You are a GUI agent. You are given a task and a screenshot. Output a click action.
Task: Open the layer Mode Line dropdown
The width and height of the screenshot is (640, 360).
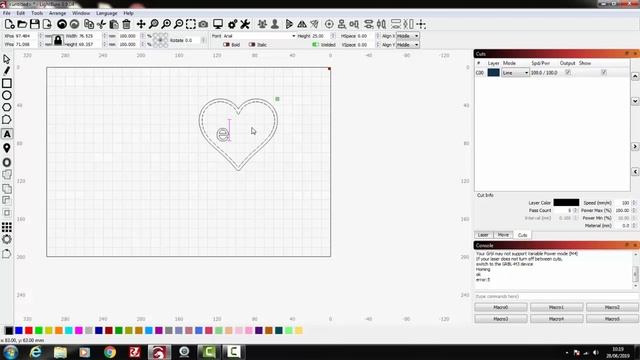[x=515, y=73]
